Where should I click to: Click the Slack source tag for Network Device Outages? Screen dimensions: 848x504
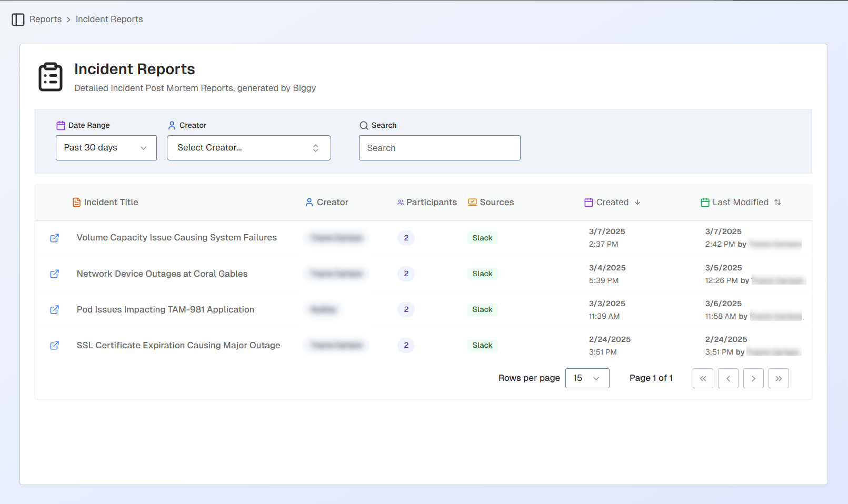pos(482,274)
